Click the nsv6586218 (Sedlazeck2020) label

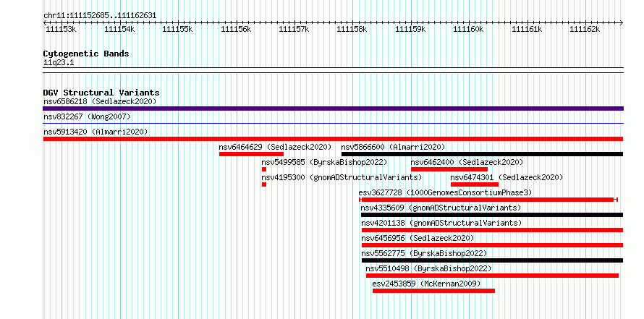point(100,101)
